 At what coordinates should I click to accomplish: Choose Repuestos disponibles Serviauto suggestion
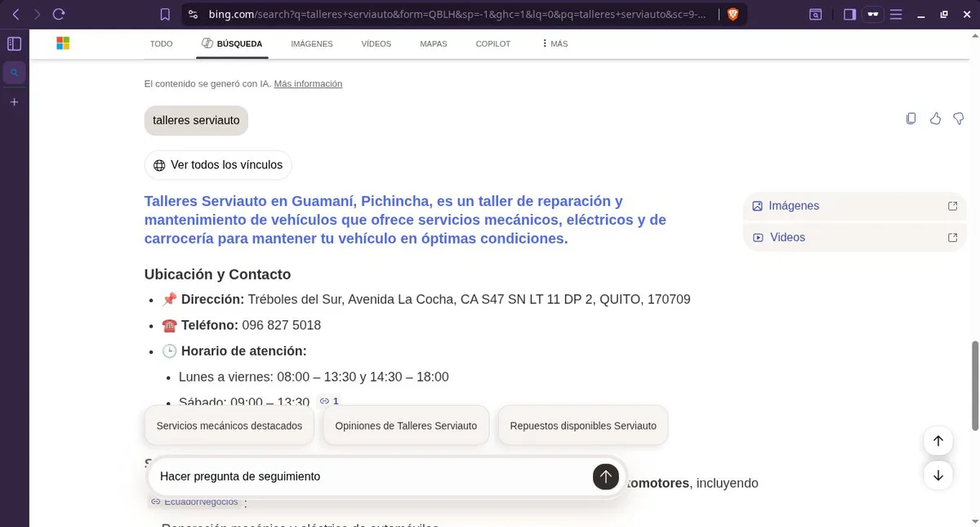pyautogui.click(x=583, y=426)
